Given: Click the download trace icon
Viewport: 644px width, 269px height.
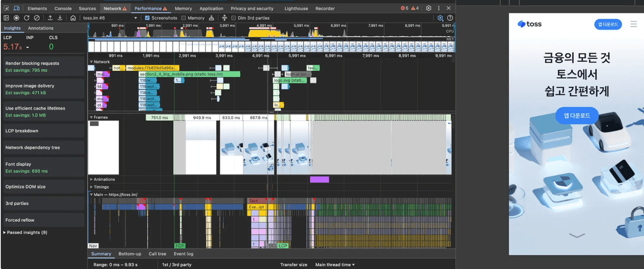Looking at the screenshot, I should click(60, 18).
